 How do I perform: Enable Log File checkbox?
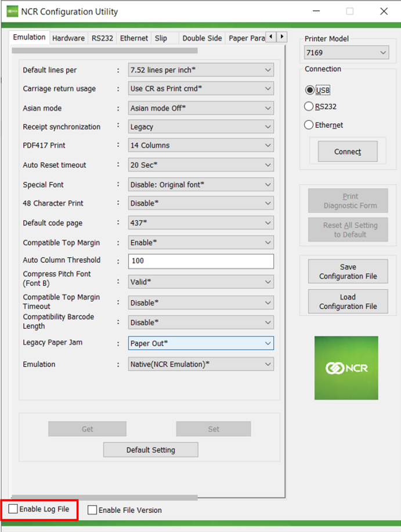(13, 509)
